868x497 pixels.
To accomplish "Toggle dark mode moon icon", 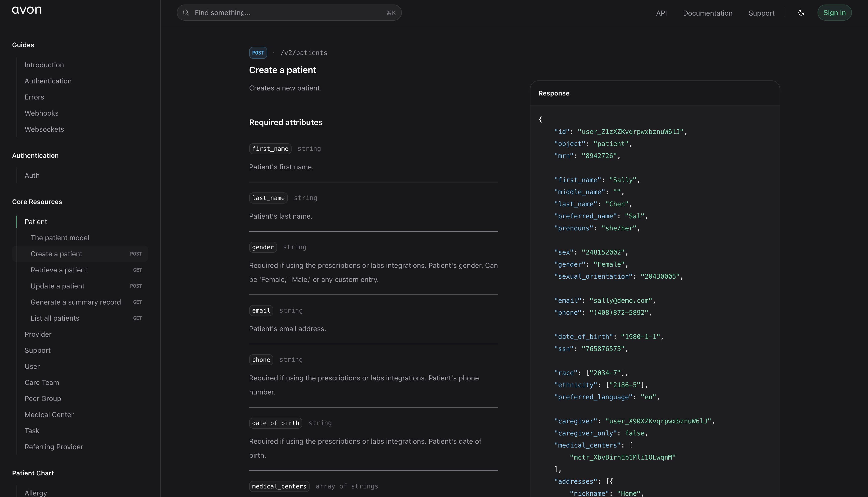I will 801,13.
